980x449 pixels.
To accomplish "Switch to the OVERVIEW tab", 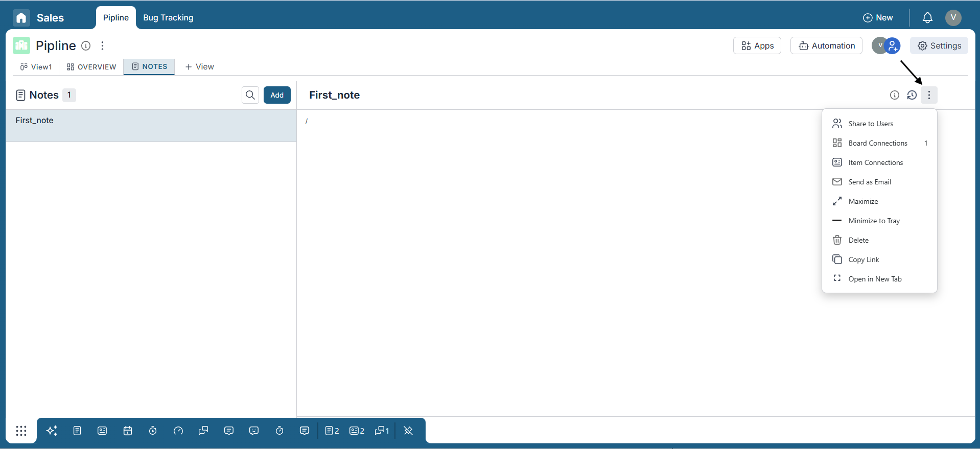I will (91, 67).
